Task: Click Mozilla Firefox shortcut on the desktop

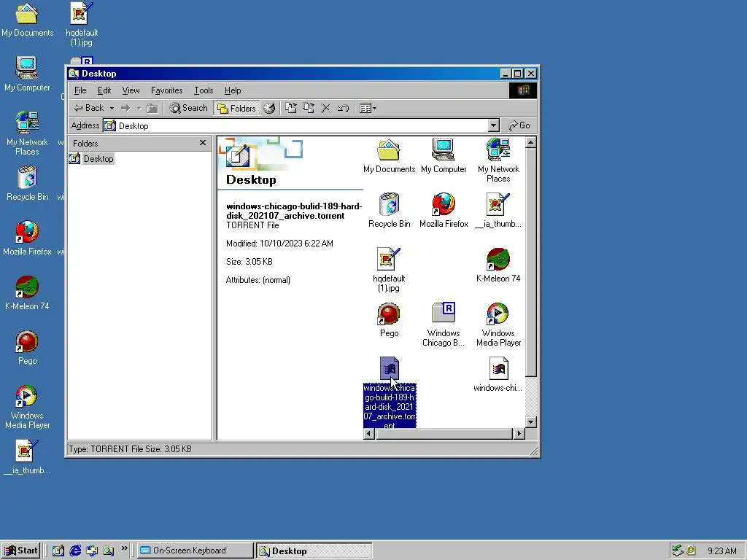Action: click(x=27, y=238)
